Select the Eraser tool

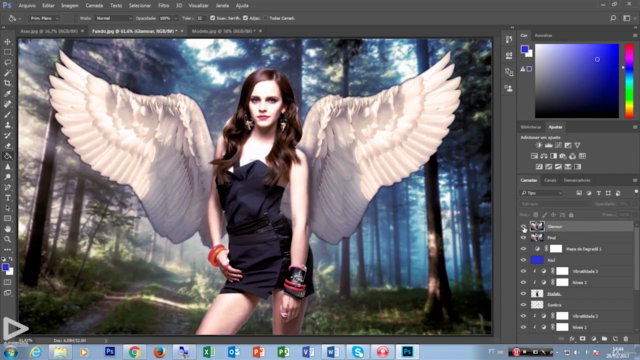point(8,146)
